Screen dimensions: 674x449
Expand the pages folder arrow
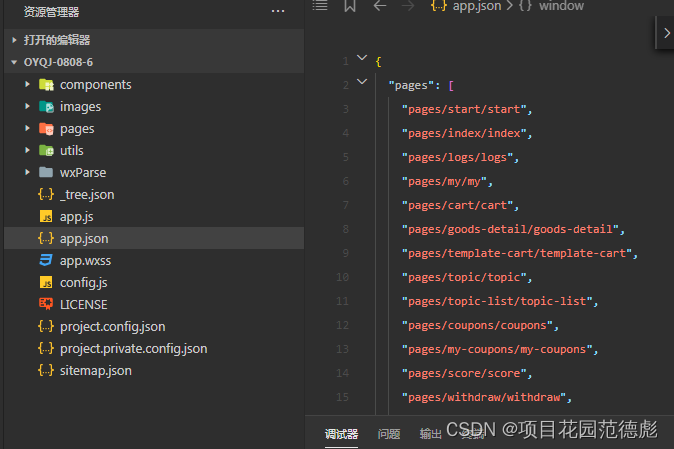coord(28,128)
